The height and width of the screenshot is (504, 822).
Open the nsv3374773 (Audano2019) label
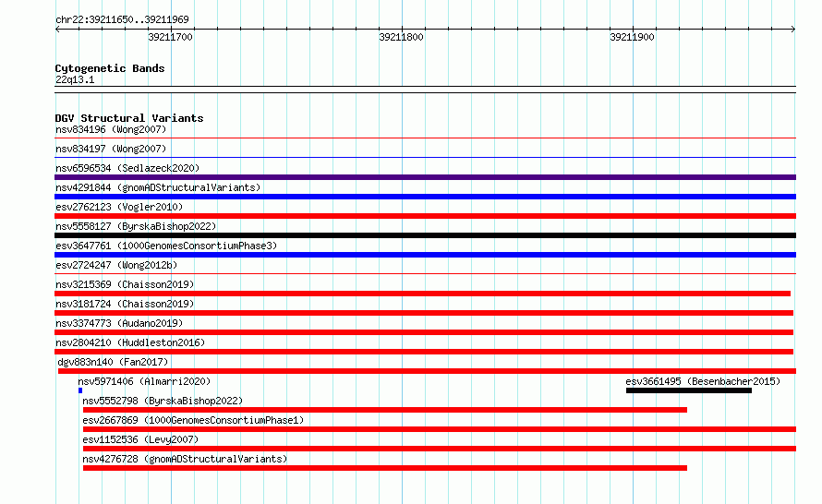point(119,323)
